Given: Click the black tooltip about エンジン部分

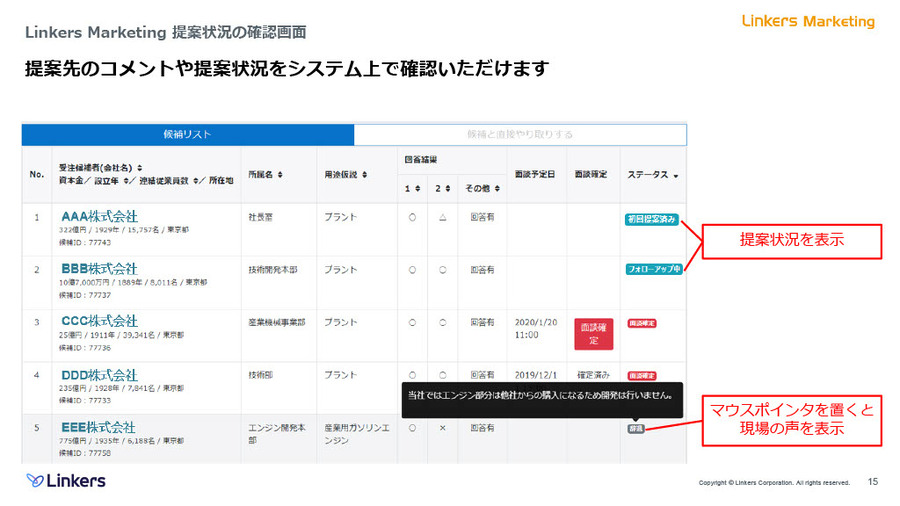Looking at the screenshot, I should coord(542,399).
